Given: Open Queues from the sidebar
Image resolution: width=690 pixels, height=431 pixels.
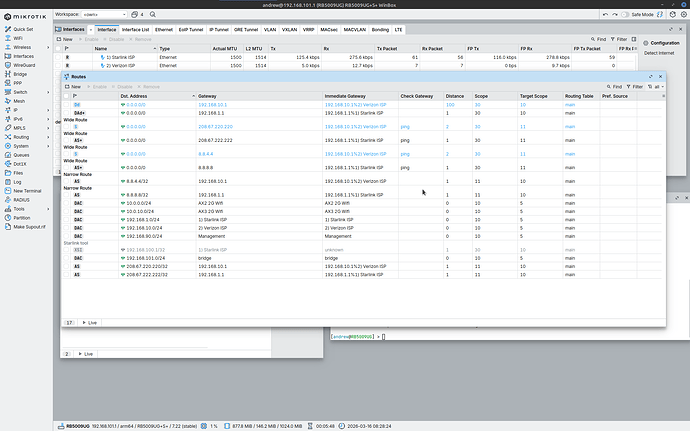Looking at the screenshot, I should [21, 155].
